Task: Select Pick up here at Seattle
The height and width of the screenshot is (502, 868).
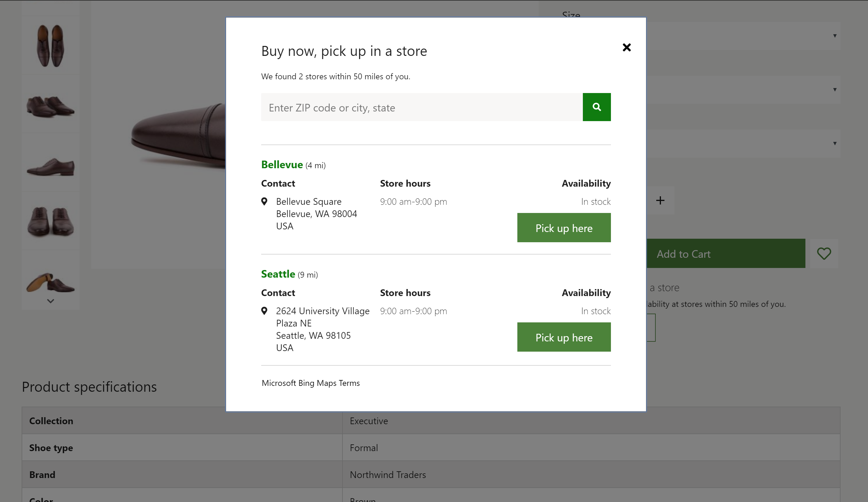Action: [564, 337]
